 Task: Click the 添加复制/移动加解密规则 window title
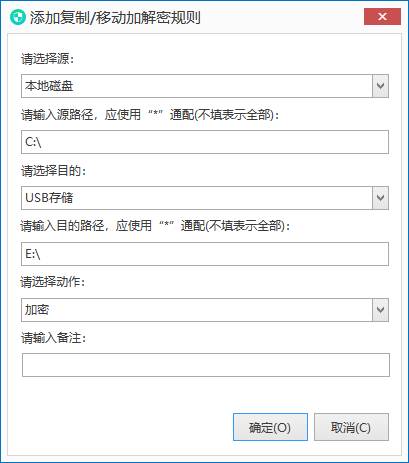[115, 17]
